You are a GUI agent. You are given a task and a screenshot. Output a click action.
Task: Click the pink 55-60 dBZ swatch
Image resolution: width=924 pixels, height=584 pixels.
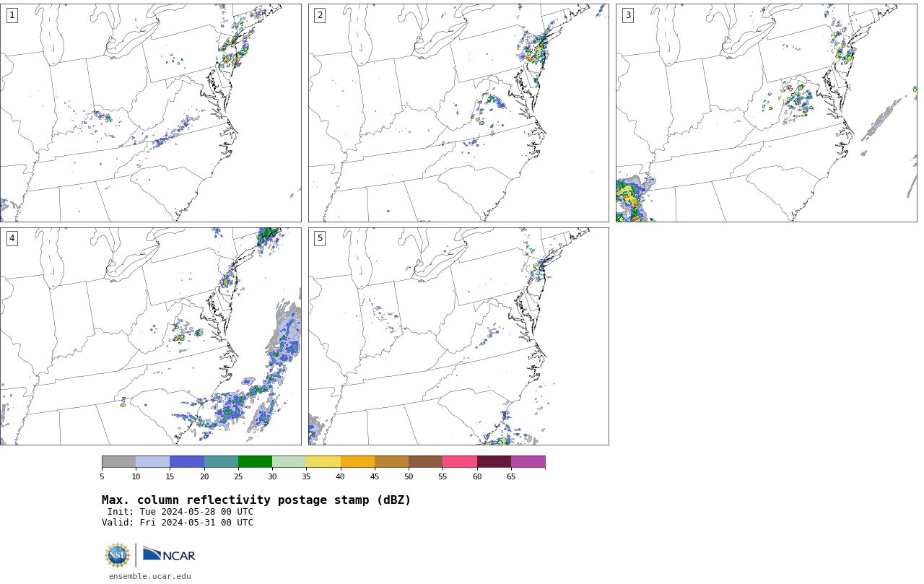(460, 462)
